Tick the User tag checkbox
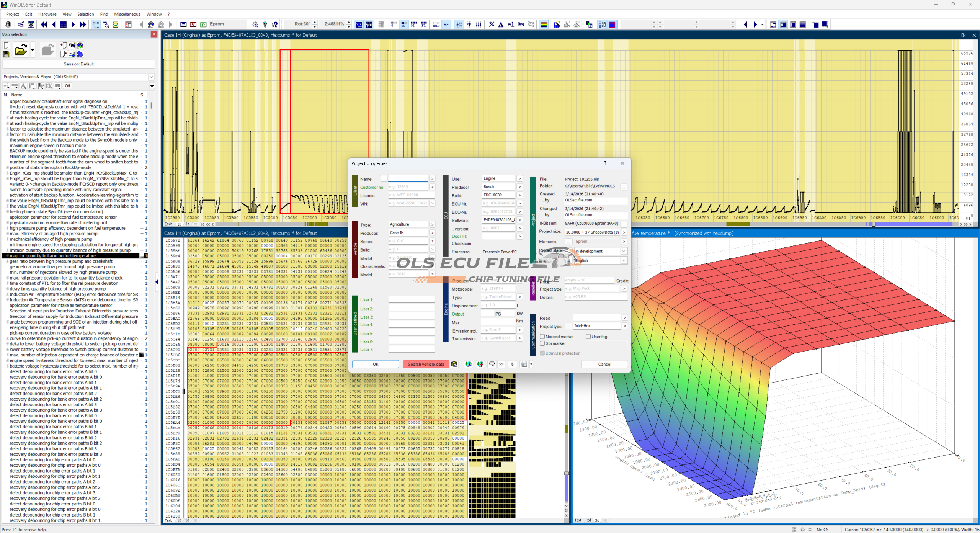The image size is (980, 533). 588,337
